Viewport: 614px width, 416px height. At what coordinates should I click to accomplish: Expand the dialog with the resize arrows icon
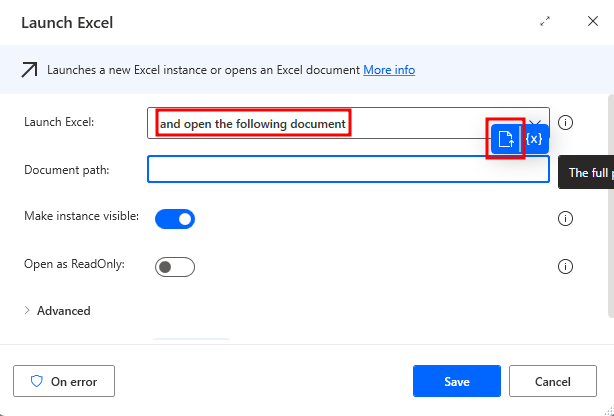coord(545,21)
